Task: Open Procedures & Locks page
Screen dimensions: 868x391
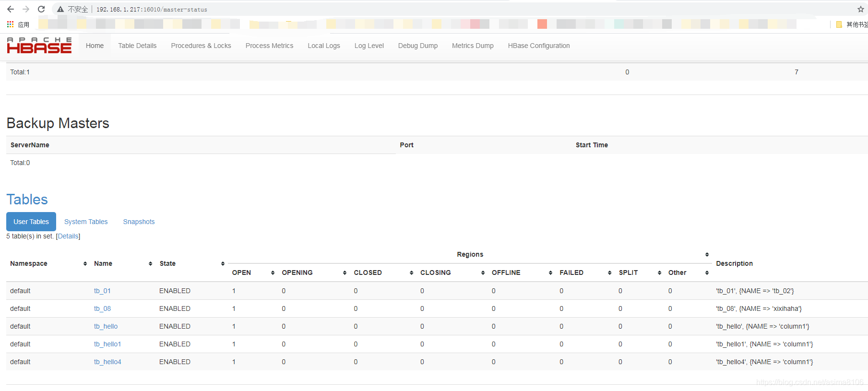Action: tap(201, 46)
